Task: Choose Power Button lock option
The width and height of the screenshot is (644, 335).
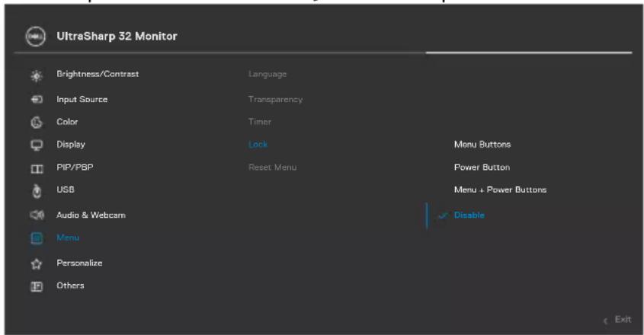Action: coord(482,167)
